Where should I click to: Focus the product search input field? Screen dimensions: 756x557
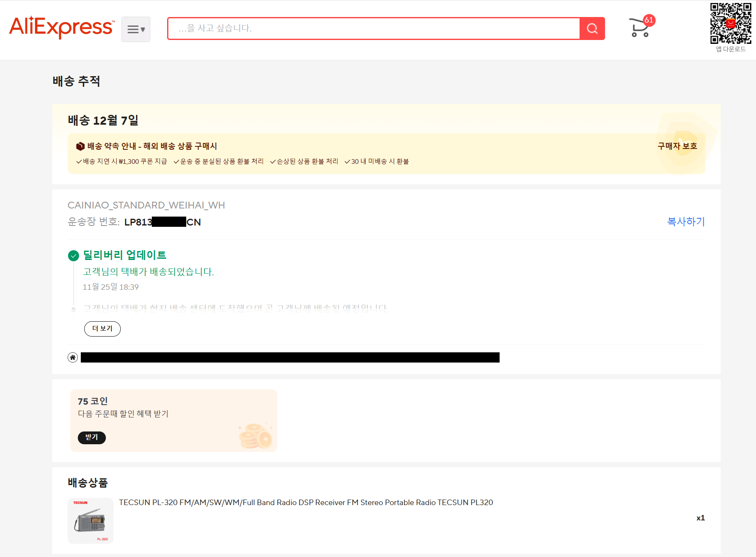pos(374,29)
